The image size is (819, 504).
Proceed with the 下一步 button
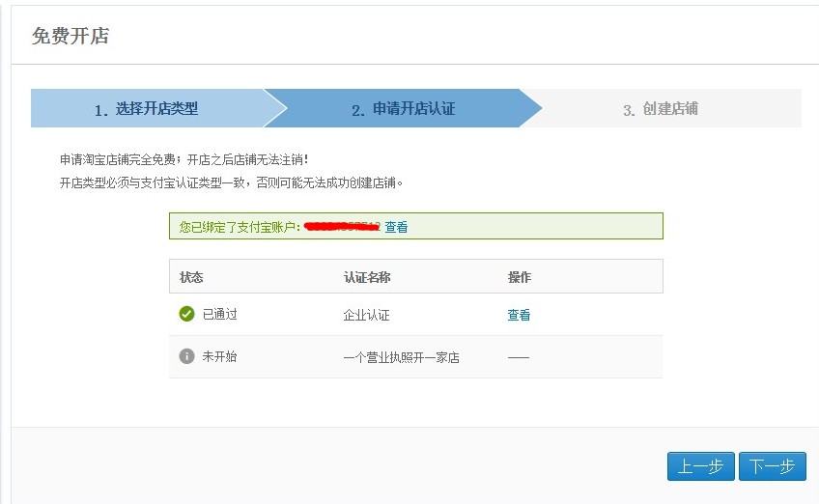[772, 466]
